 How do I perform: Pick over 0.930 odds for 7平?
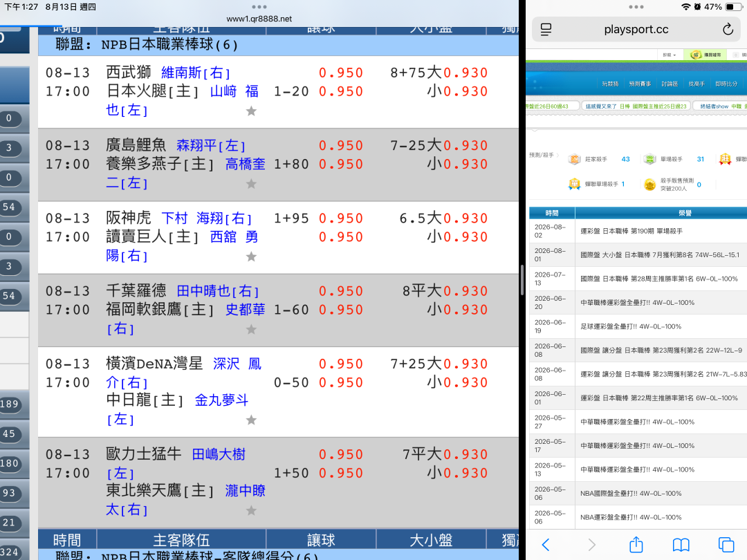tap(465, 454)
